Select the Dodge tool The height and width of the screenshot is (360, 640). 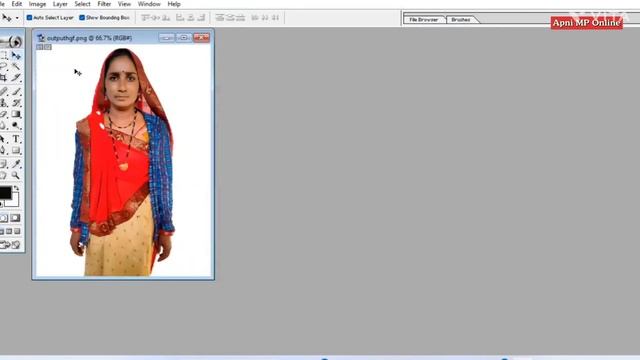(x=16, y=125)
